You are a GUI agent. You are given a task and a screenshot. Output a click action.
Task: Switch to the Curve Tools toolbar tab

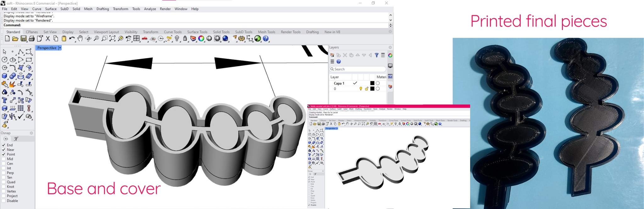point(173,32)
